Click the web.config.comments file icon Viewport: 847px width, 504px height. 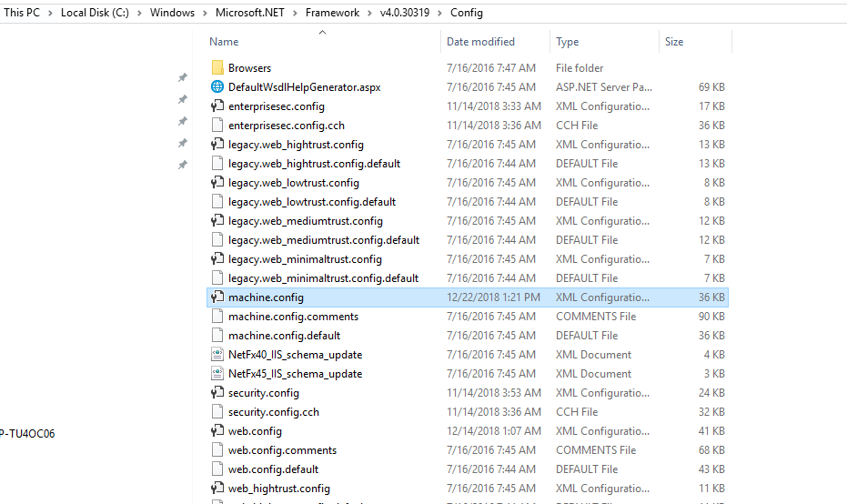tap(217, 450)
